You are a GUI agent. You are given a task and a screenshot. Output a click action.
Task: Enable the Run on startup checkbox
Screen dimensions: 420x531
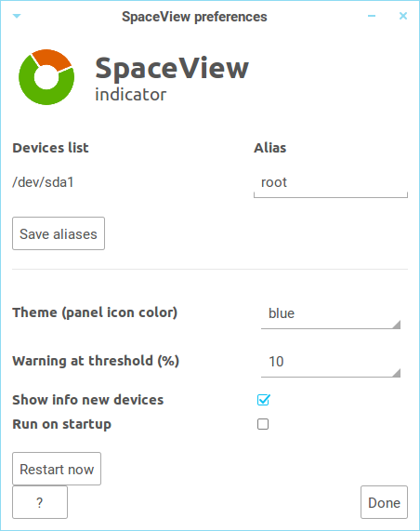point(263,424)
